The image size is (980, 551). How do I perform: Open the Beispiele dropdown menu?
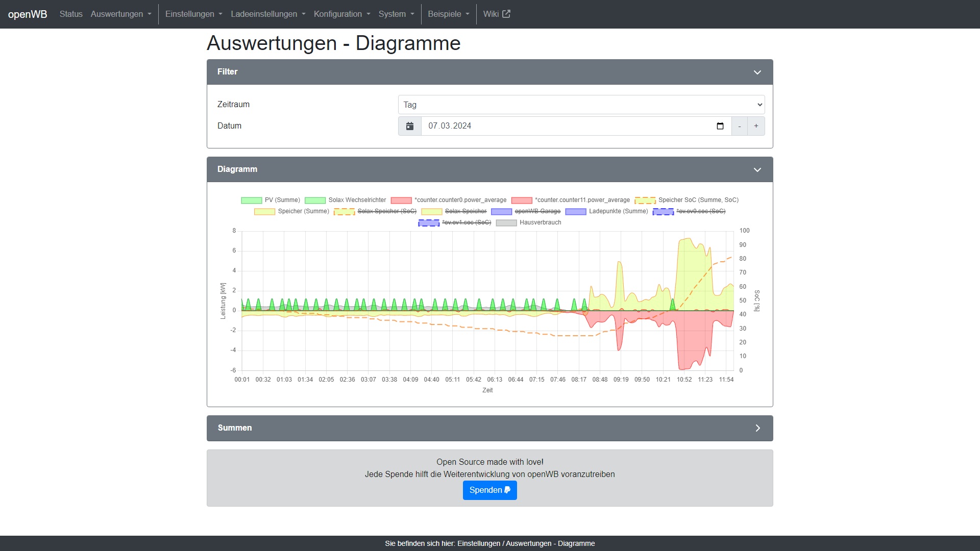[x=449, y=14]
